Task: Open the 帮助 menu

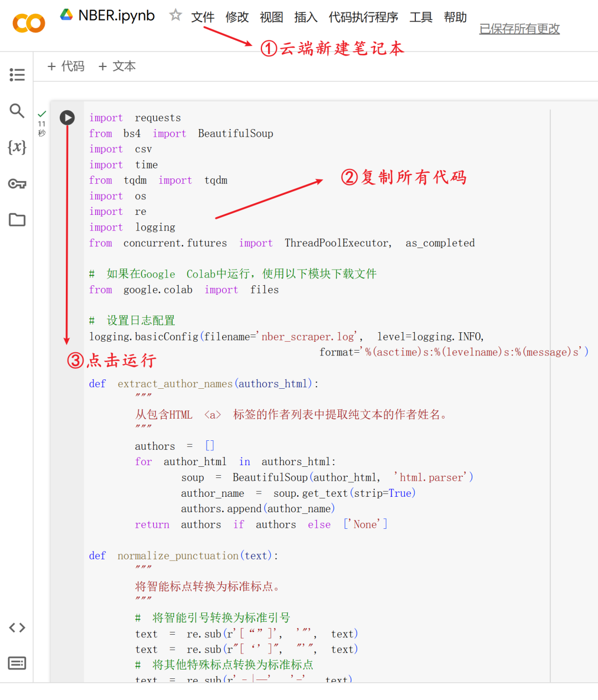Action: pyautogui.click(x=455, y=17)
